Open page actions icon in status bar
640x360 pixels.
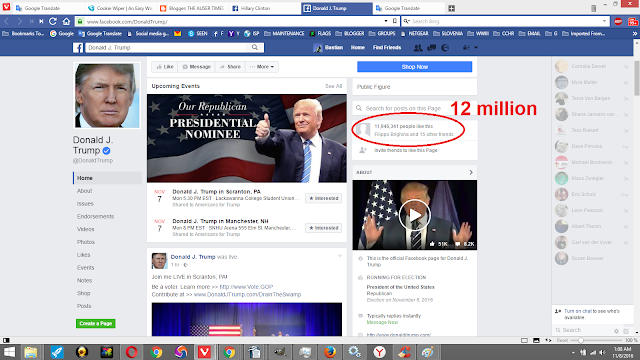(548, 340)
